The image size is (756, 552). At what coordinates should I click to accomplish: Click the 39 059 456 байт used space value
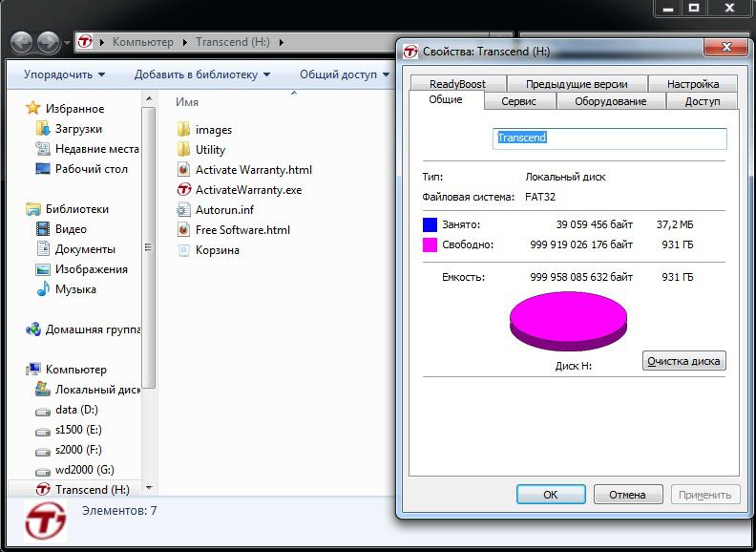click(595, 224)
